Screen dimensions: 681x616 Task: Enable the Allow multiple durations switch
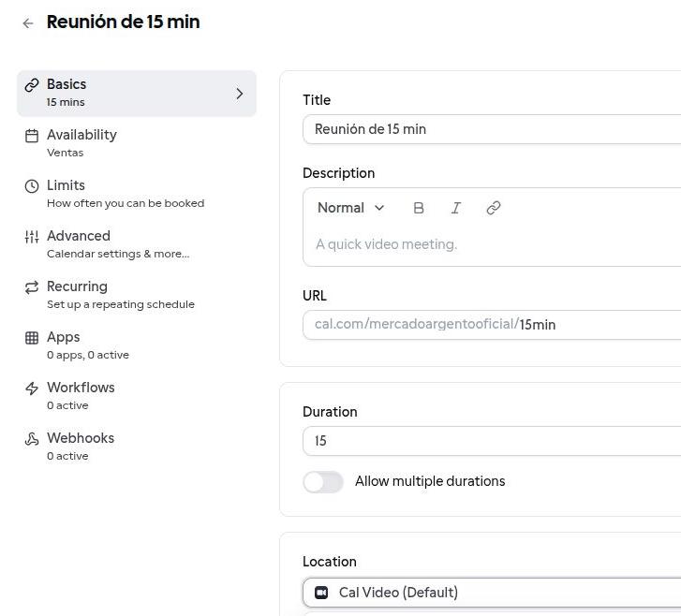[323, 481]
